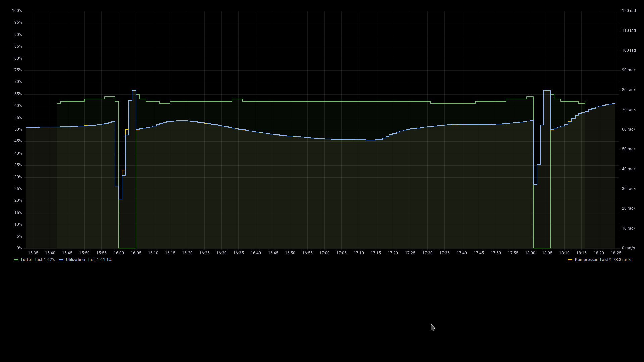Select the Lüfter series color swatch in legend
Viewport: 644px width, 362px height.
point(16,260)
